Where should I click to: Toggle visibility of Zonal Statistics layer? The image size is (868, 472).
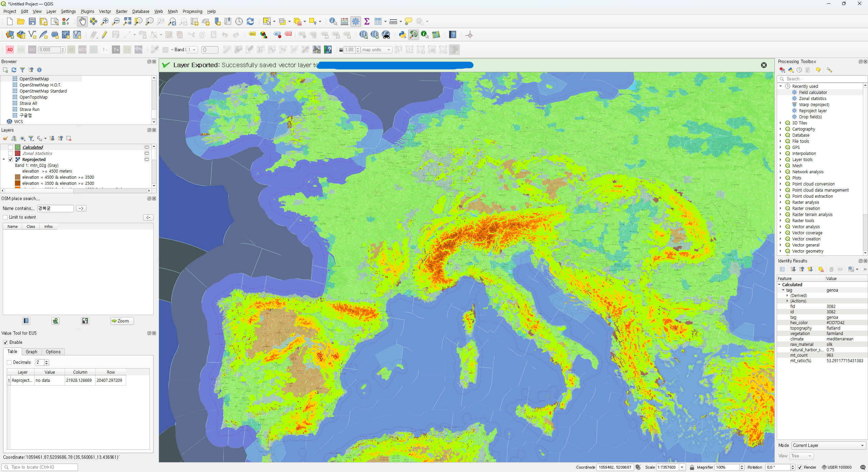click(x=11, y=153)
